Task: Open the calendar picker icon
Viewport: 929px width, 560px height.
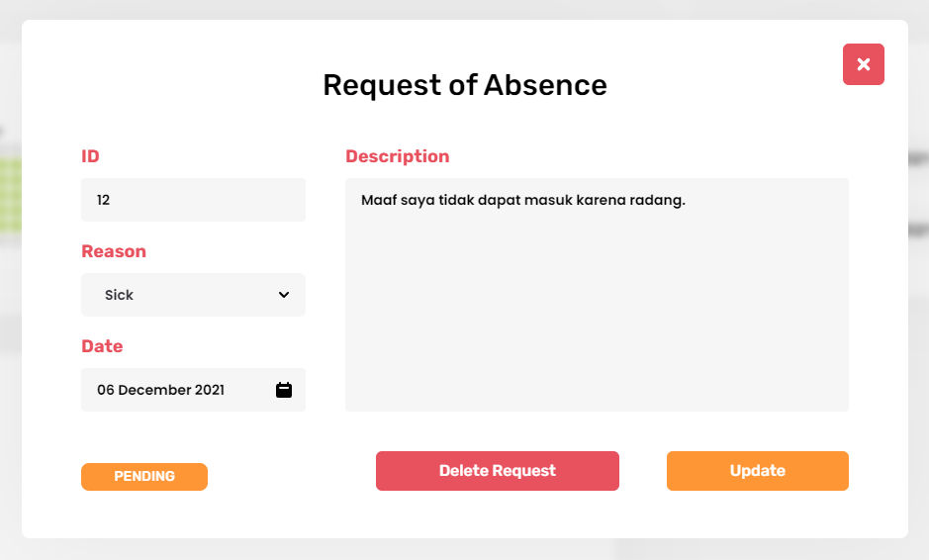Action: (284, 390)
